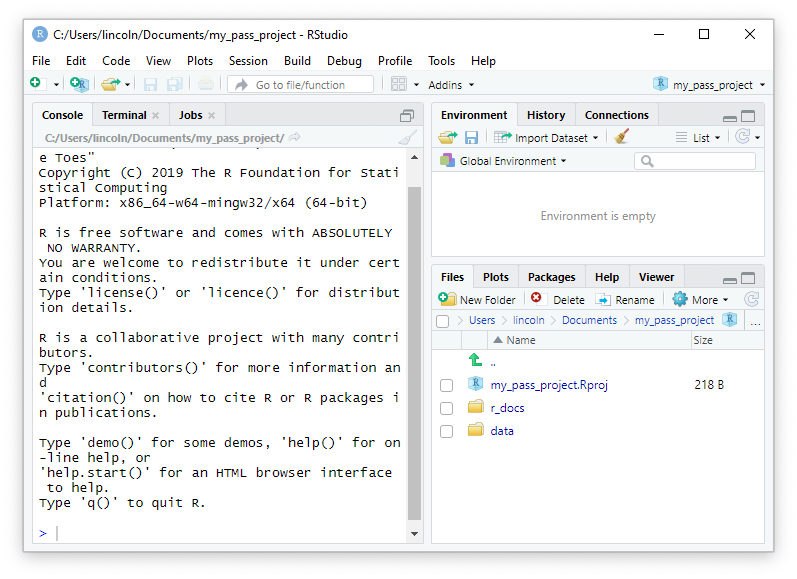Click the Go to file/function field
The height and width of the screenshot is (579, 797).
click(300, 85)
